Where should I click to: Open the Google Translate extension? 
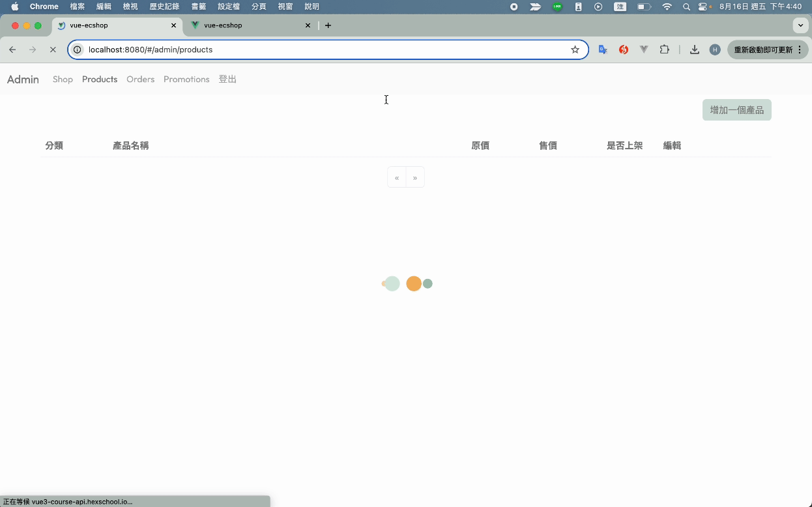603,50
